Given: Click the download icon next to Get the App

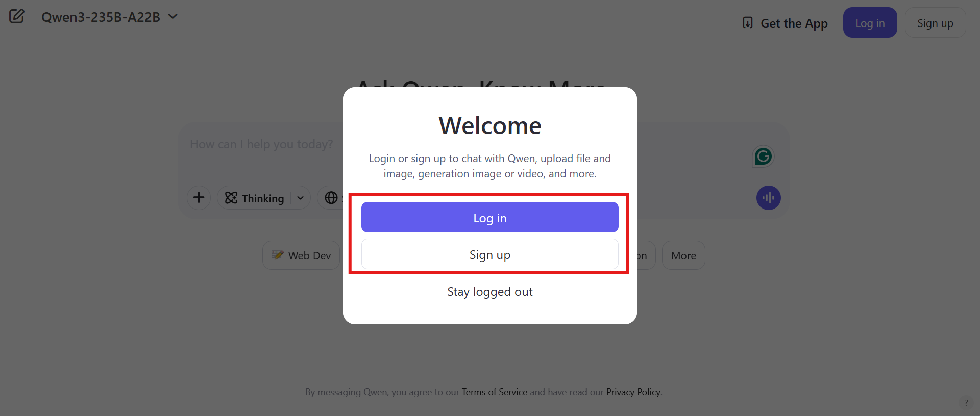Looking at the screenshot, I should tap(747, 22).
